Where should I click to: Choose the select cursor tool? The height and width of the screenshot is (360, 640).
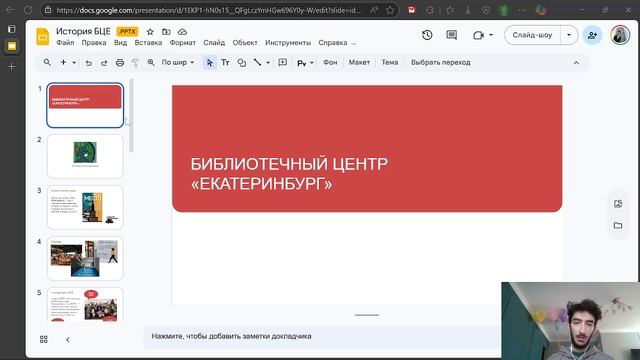click(209, 62)
